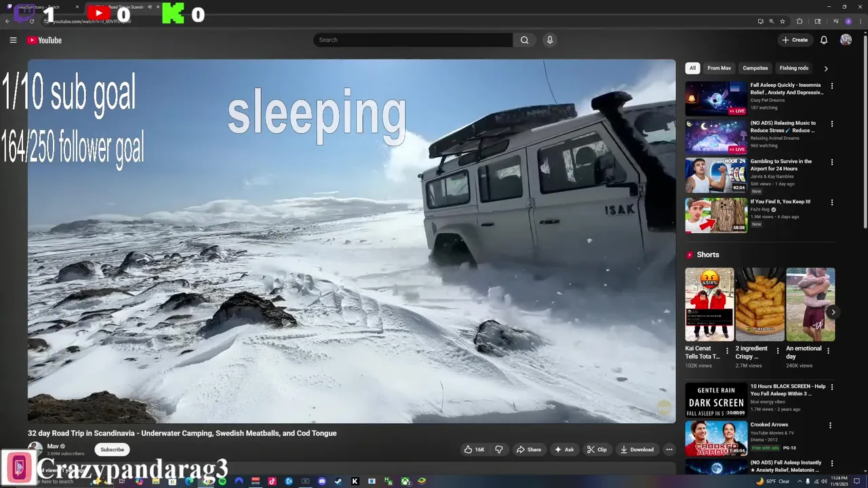Open the Xbox app from the taskbar
The height and width of the screenshot is (488, 868).
click(x=405, y=481)
